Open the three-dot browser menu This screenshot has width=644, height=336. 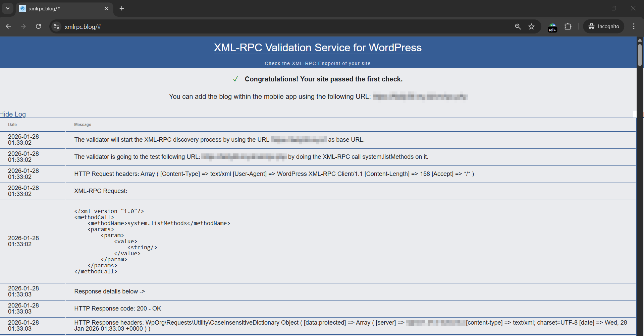click(634, 26)
